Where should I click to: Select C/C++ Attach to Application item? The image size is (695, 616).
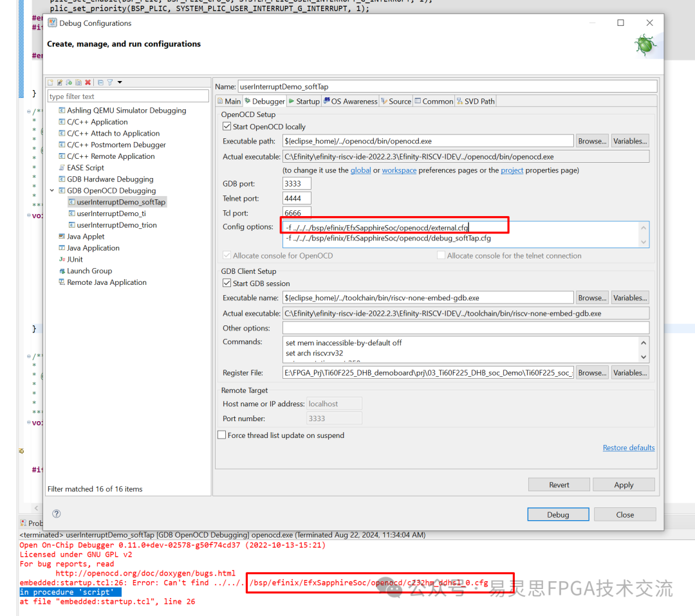point(113,133)
